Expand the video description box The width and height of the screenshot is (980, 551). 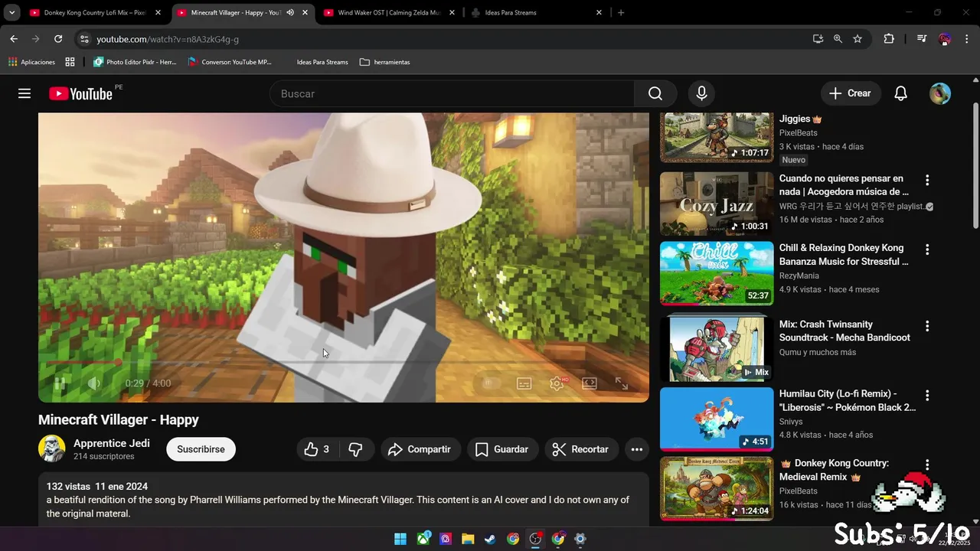point(344,500)
